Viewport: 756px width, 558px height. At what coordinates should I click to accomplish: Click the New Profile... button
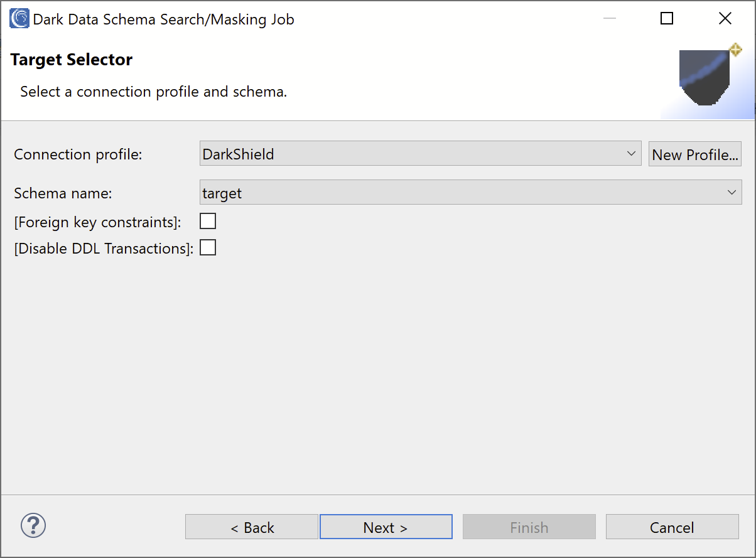[695, 154]
